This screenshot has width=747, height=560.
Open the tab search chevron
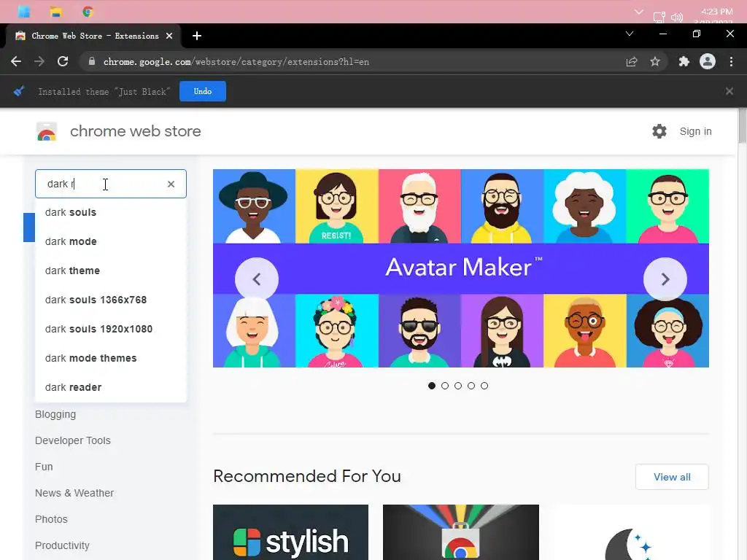tap(630, 34)
